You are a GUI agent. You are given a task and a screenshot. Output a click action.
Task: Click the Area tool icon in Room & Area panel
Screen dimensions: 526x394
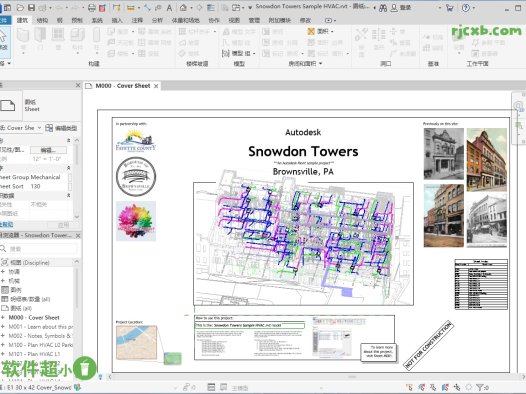click(x=311, y=31)
